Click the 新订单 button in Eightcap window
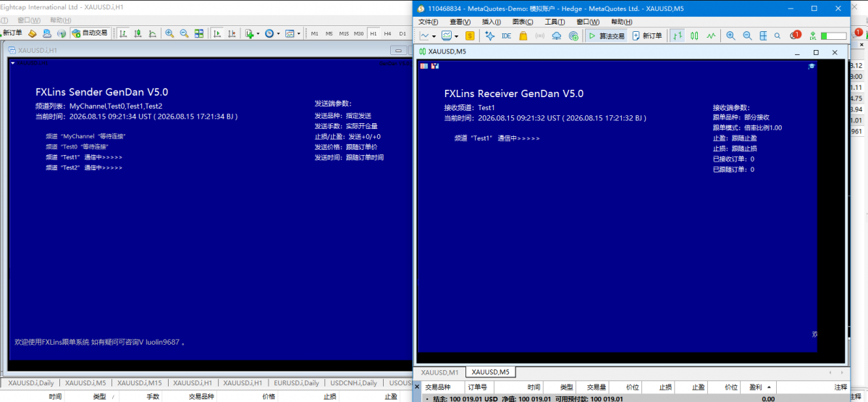 [12, 33]
